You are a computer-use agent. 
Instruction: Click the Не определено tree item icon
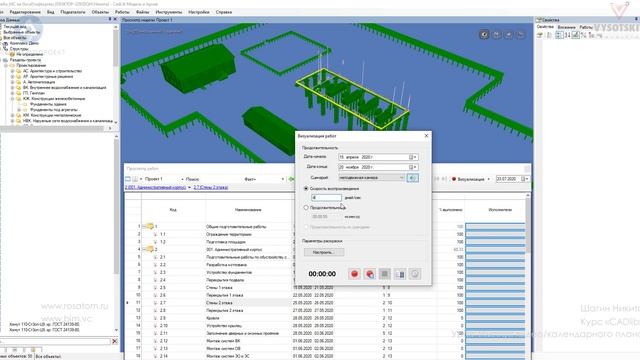[x=12, y=54]
